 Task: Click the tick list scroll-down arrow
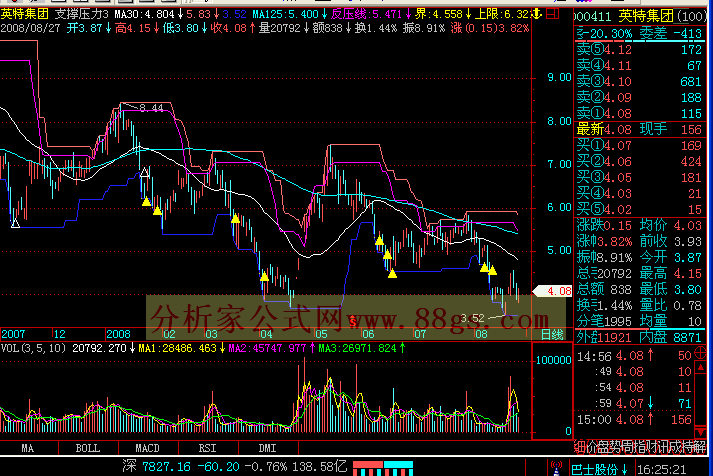pyautogui.click(x=700, y=431)
